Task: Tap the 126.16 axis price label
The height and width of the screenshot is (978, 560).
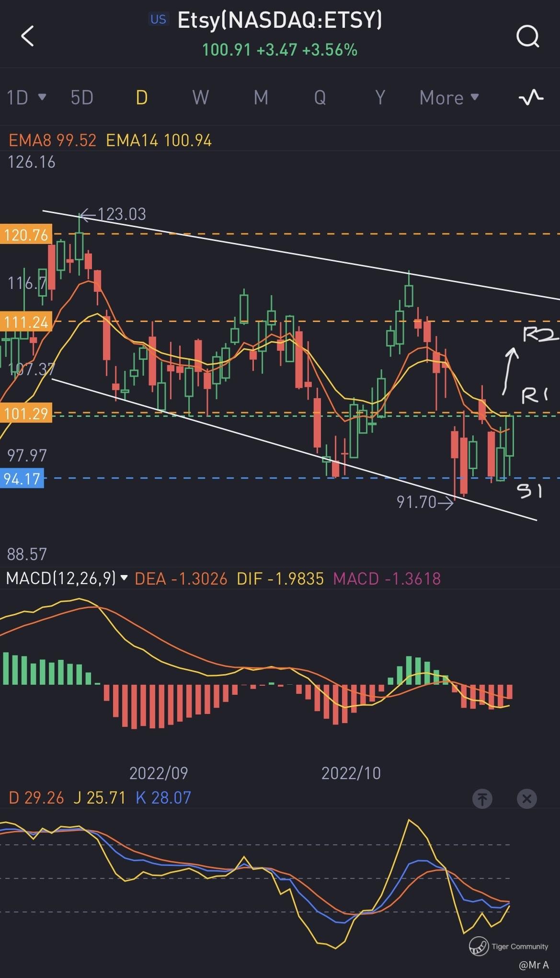Action: [32, 162]
